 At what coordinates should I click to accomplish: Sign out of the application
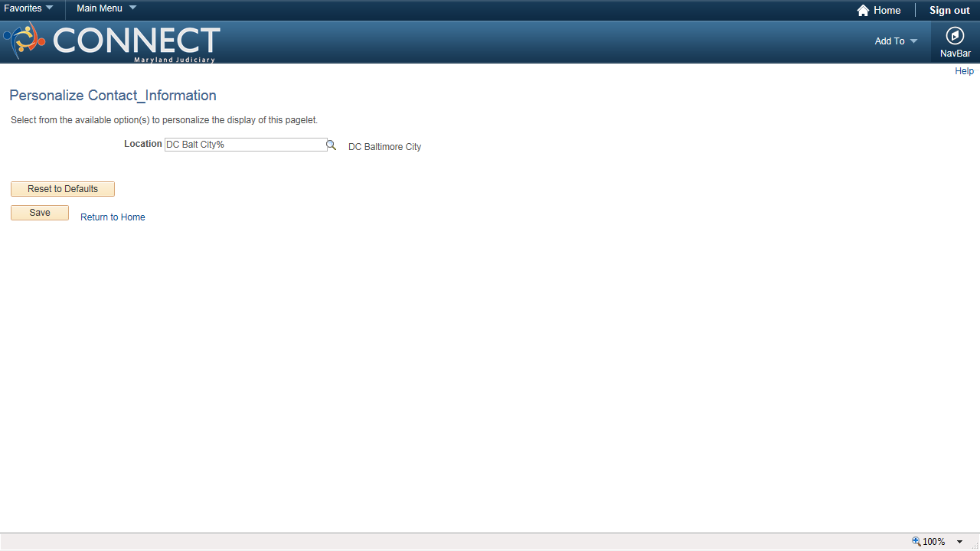click(949, 10)
